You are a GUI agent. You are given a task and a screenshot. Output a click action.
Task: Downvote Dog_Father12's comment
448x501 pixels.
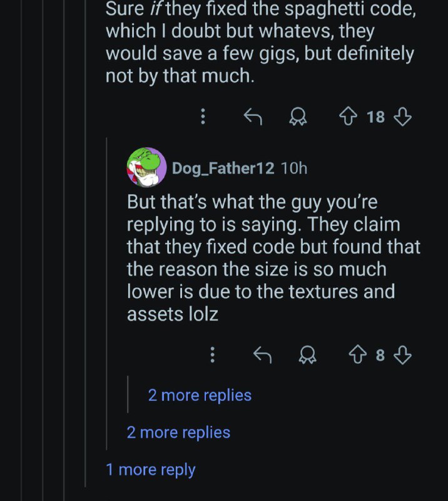coord(404,356)
